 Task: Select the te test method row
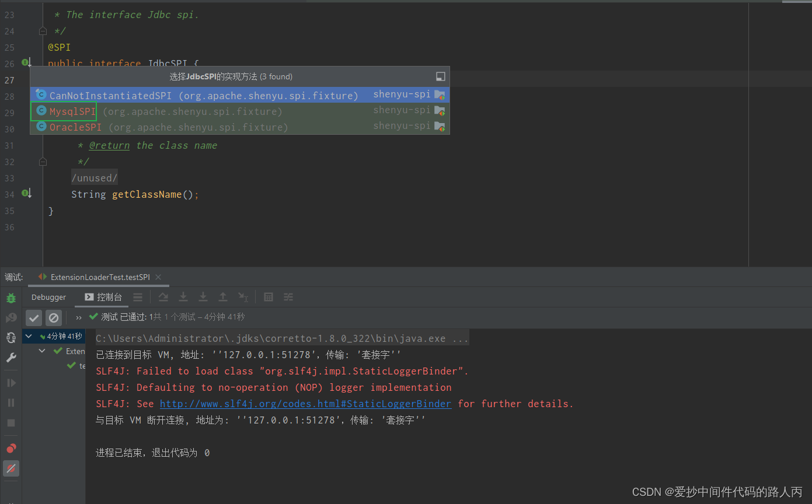coord(54,366)
